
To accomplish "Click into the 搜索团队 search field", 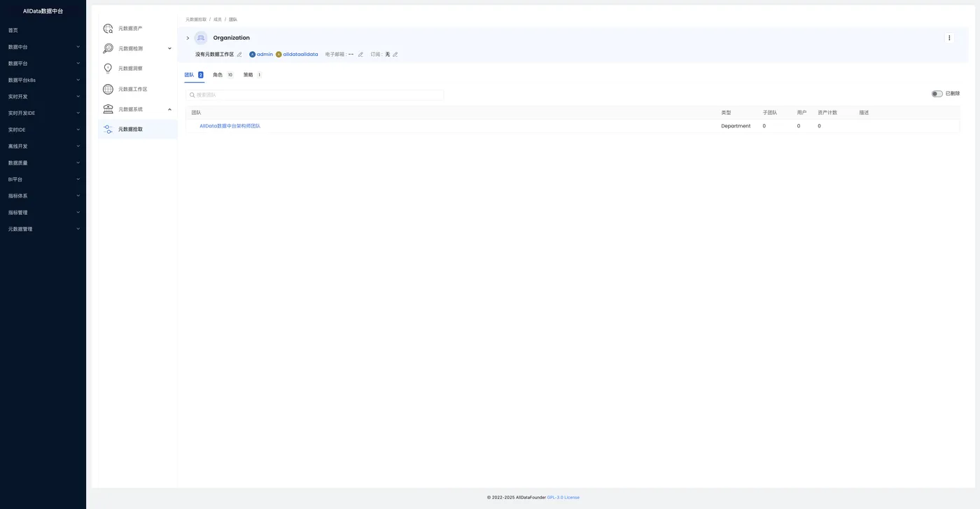I will [315, 95].
